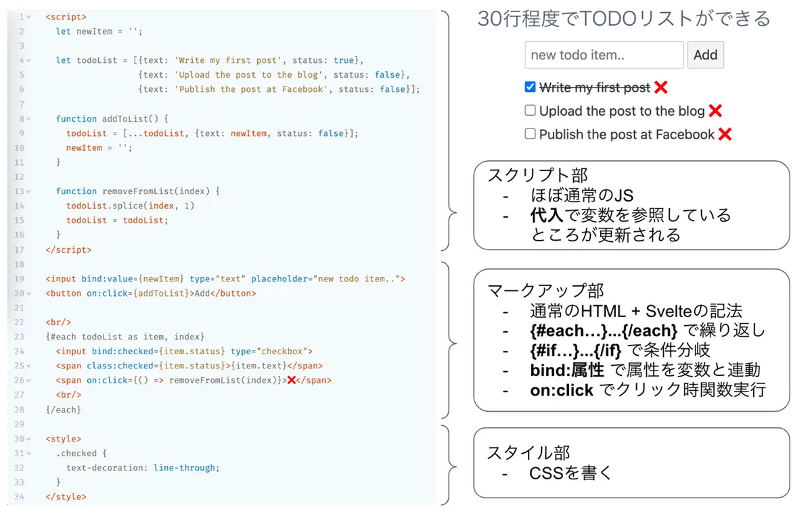Collapse removeFromList function at line 13
Screen dimensions: 812x524
coord(28,191)
